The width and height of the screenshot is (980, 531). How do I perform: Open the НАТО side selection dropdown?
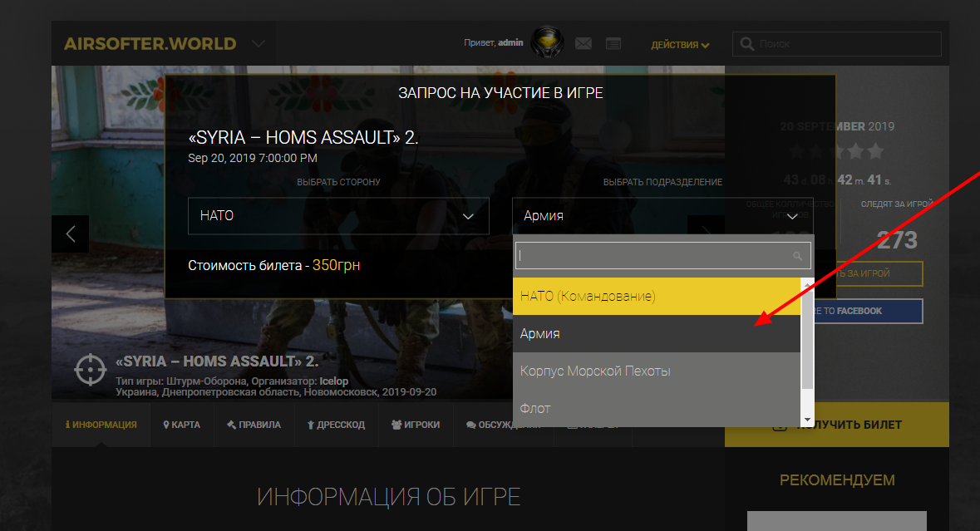tap(338, 215)
